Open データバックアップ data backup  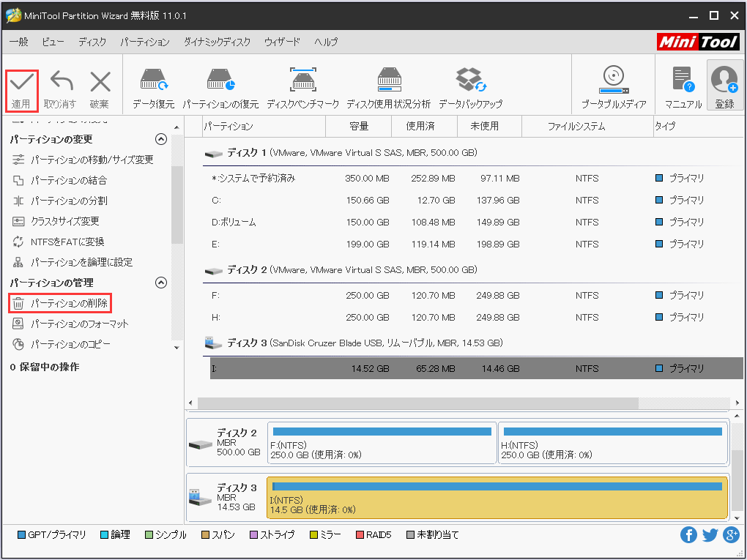coord(471,89)
